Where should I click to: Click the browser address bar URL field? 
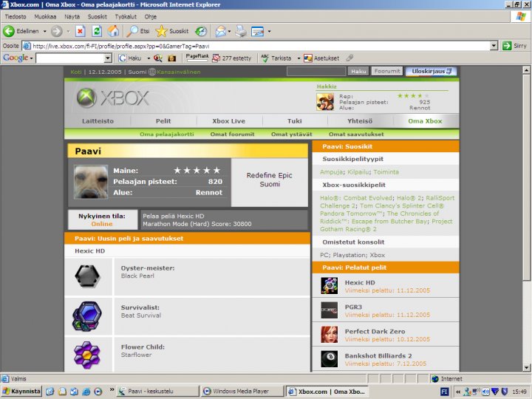(256, 46)
